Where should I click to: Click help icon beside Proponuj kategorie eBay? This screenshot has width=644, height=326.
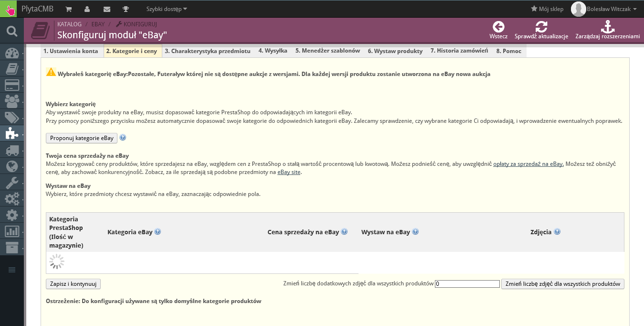point(123,138)
